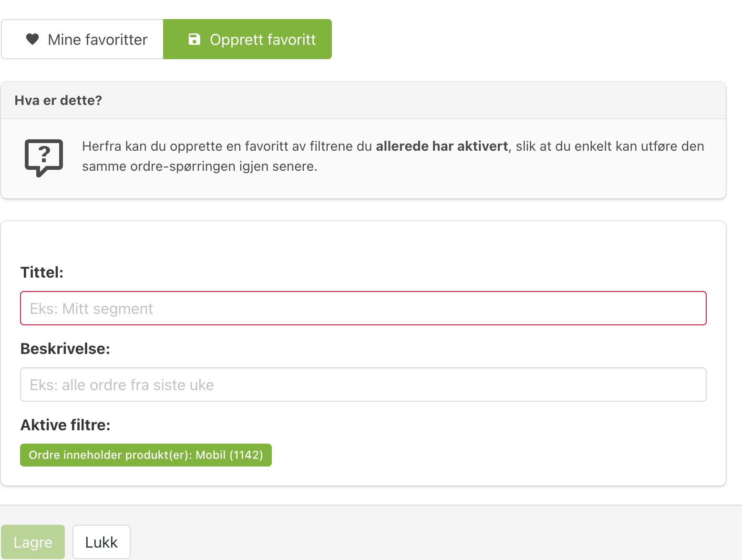Click the Eks: Mitt segment placeholder text
742x560 pixels.
pyautogui.click(x=92, y=309)
